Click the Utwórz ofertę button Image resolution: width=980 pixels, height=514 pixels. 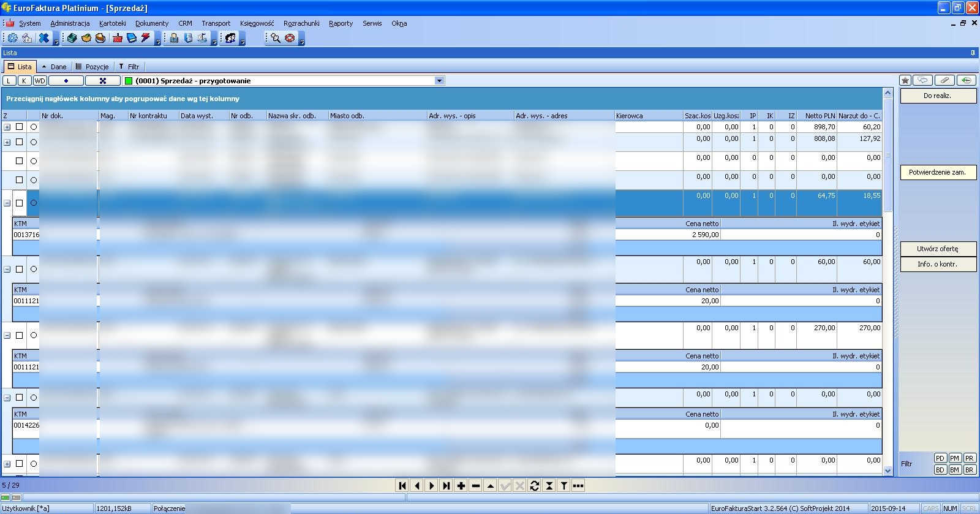[937, 249]
